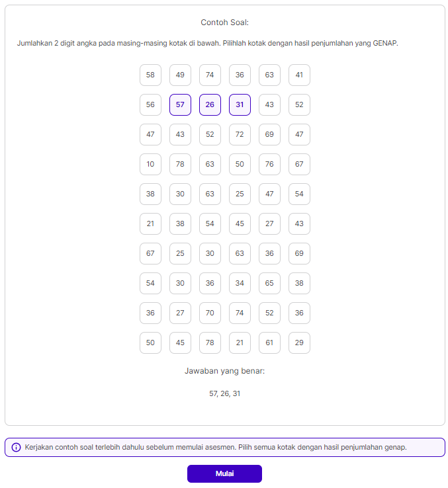Click the Mulai button
The image size is (448, 488).
[x=224, y=473]
